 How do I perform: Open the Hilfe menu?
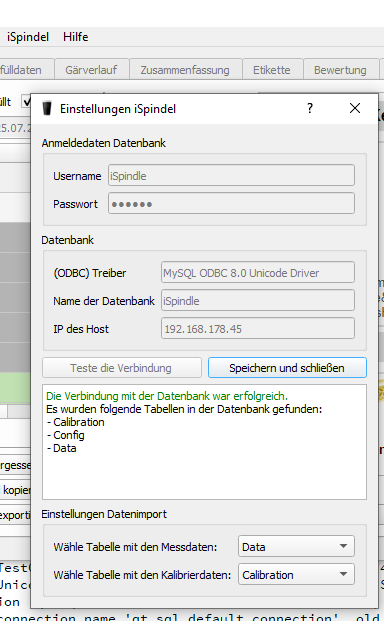coord(76,37)
